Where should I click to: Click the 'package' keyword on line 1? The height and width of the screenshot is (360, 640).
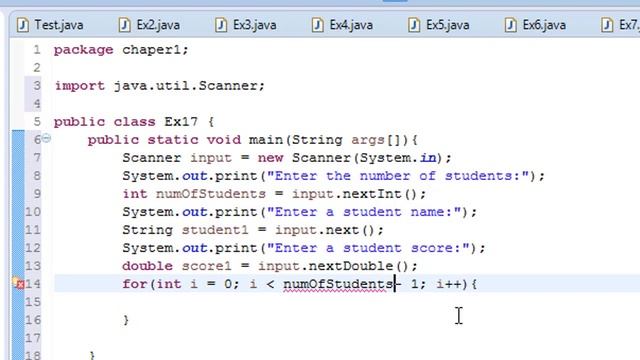click(x=84, y=50)
